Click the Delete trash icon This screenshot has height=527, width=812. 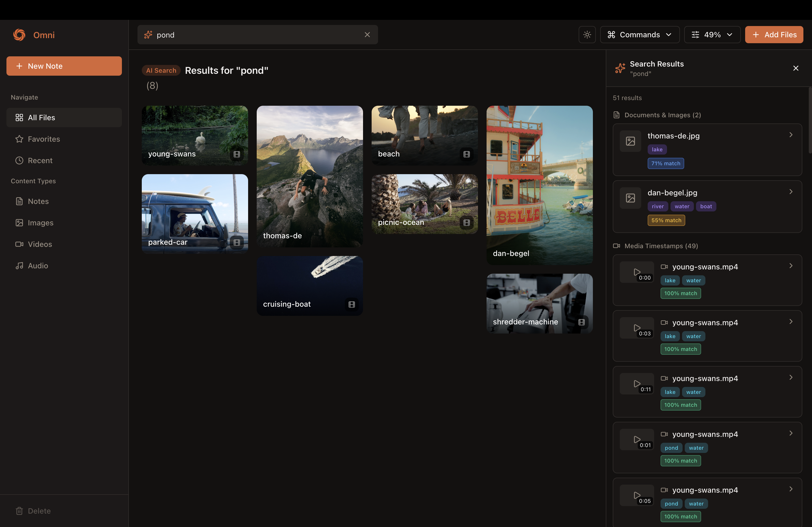coord(19,511)
